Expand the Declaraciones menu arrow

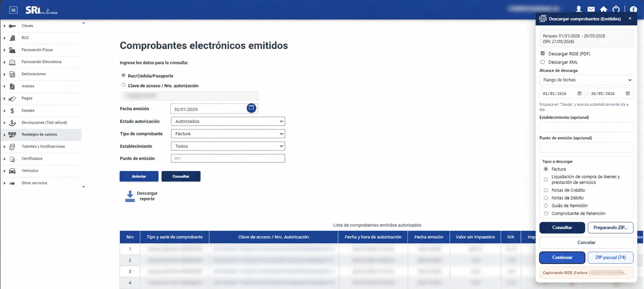point(4,74)
